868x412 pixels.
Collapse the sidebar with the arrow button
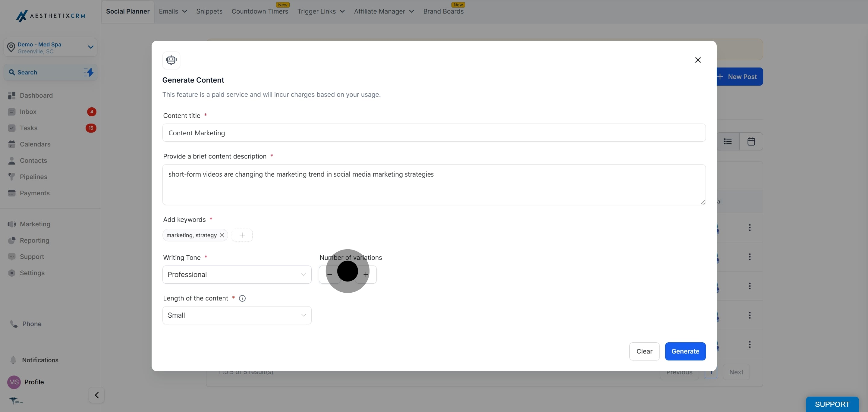click(x=97, y=395)
